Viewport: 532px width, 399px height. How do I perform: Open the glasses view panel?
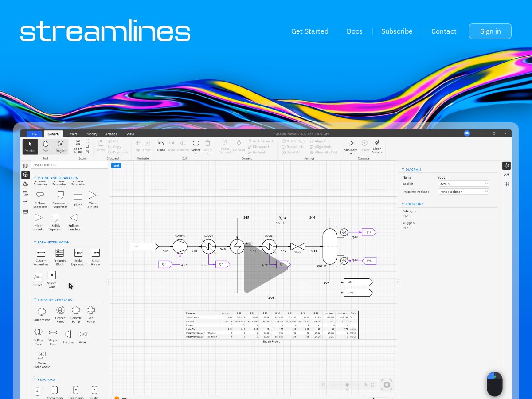pos(506,175)
